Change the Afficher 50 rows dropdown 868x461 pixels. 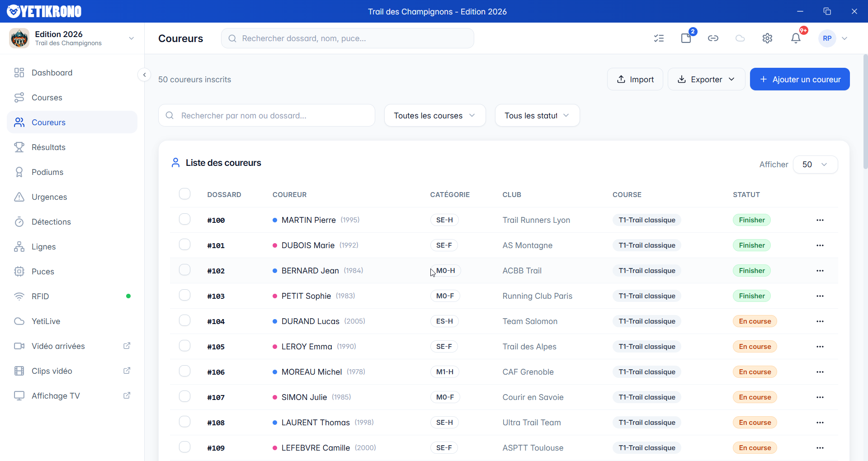815,165
